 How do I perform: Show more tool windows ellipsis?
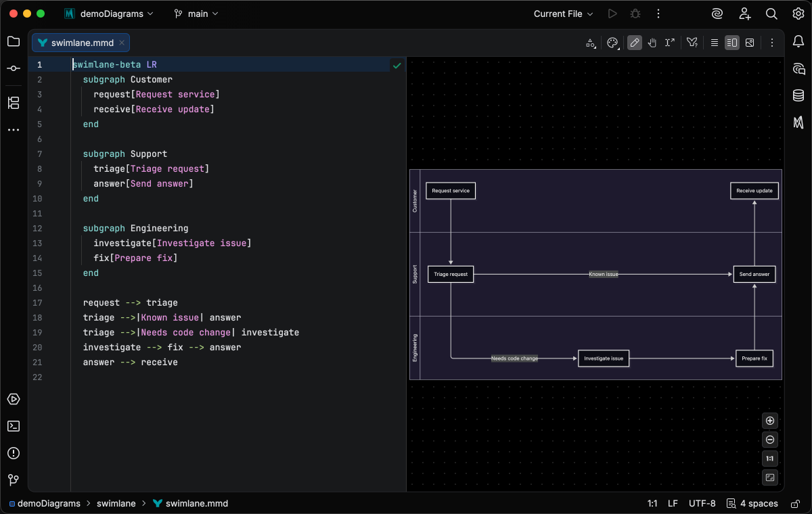pos(14,129)
